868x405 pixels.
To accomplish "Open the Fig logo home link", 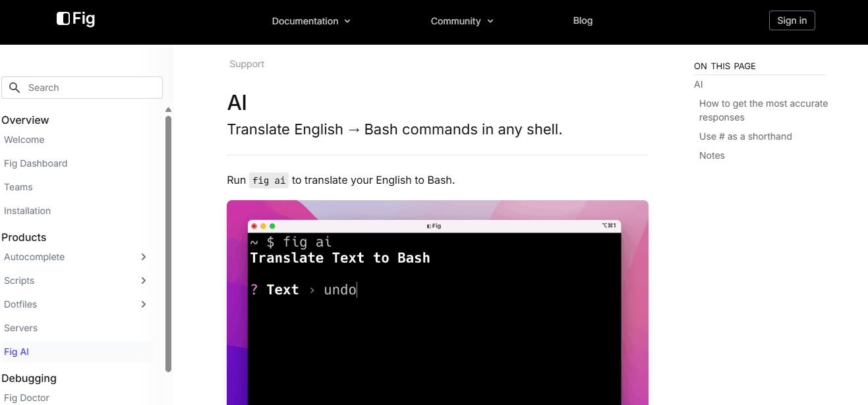I will pos(76,19).
